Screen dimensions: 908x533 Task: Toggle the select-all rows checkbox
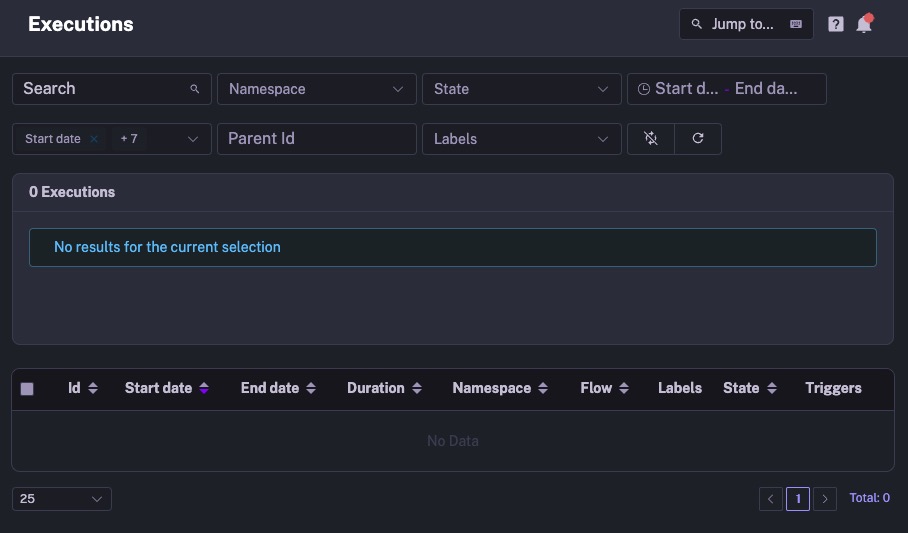(x=27, y=389)
